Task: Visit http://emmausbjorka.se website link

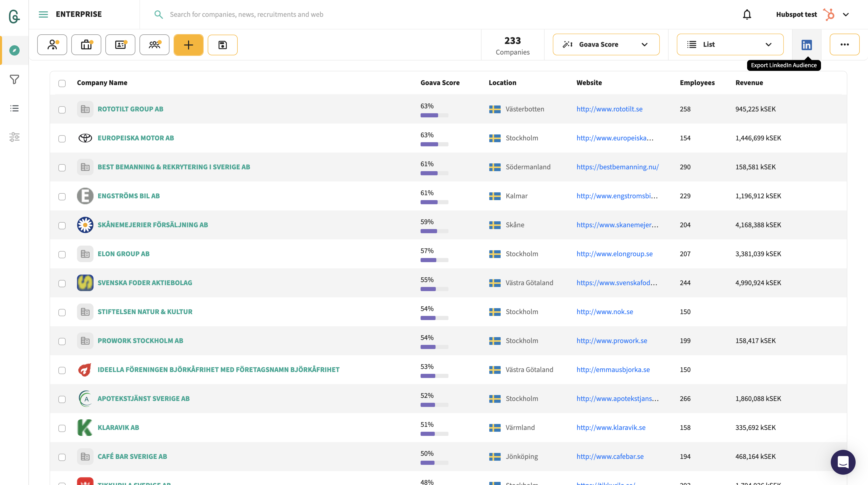Action: 613,370
